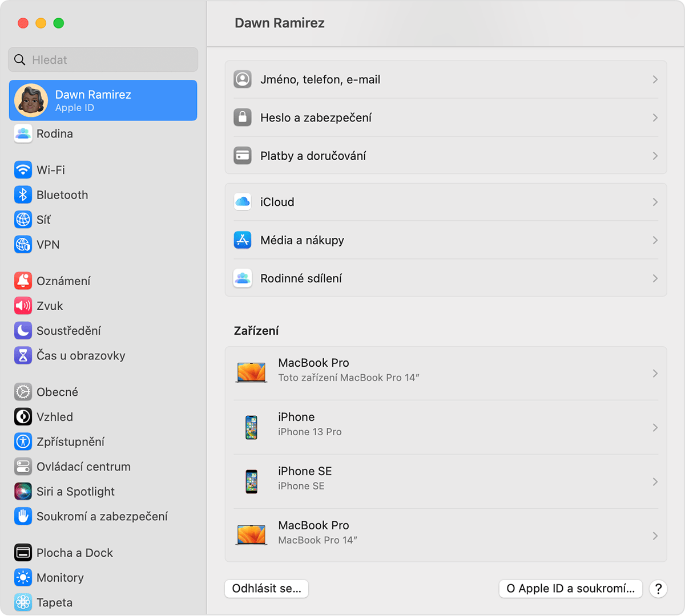Click Plocha a Dock icon
This screenshot has height=616, width=685.
23,553
